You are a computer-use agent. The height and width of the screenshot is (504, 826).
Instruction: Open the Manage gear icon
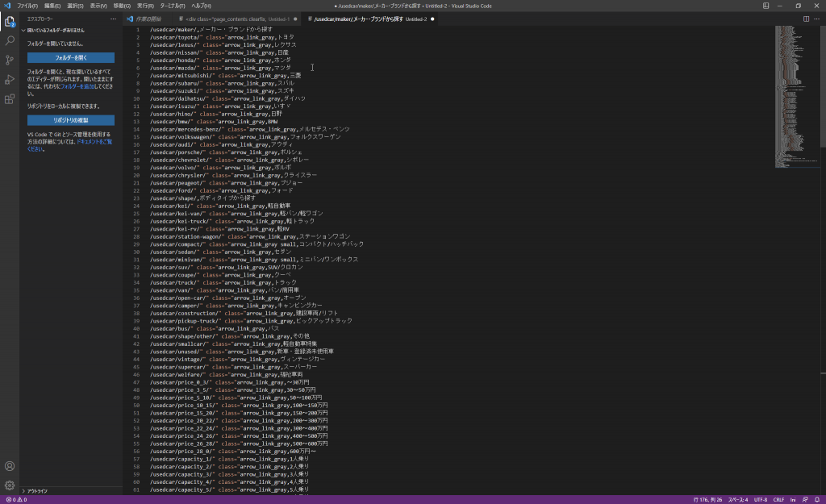point(10,485)
